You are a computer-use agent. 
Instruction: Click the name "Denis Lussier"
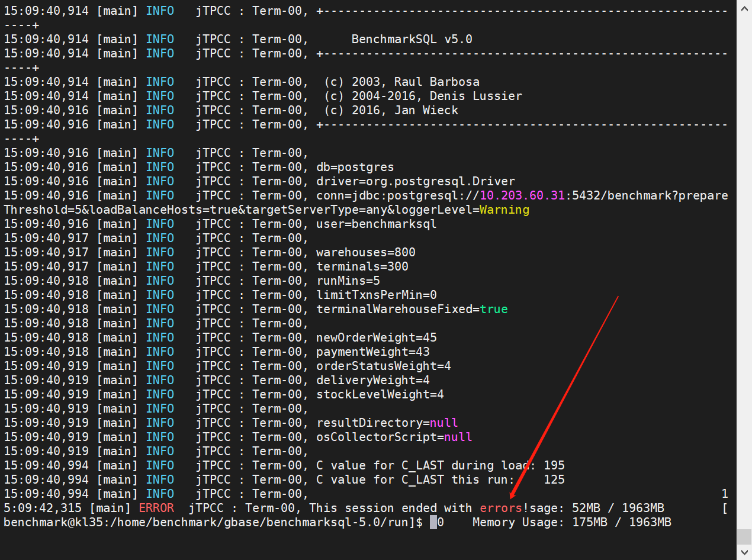click(x=476, y=96)
